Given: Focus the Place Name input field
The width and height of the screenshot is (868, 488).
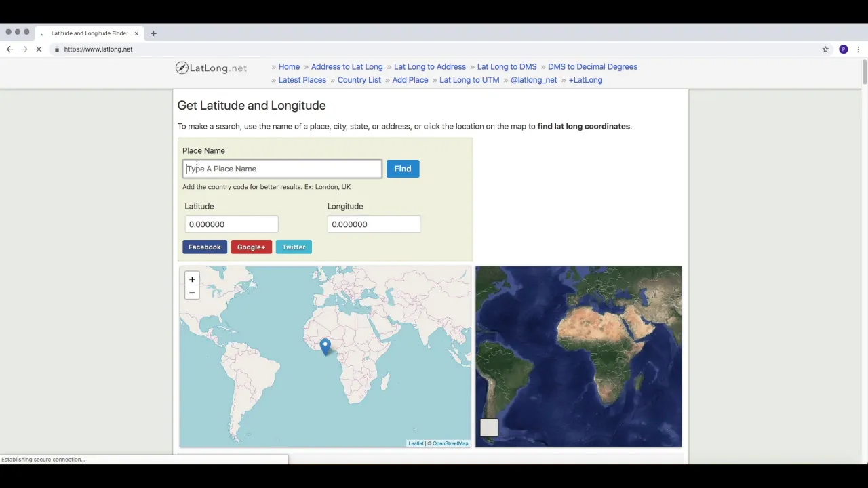Looking at the screenshot, I should coord(282,169).
